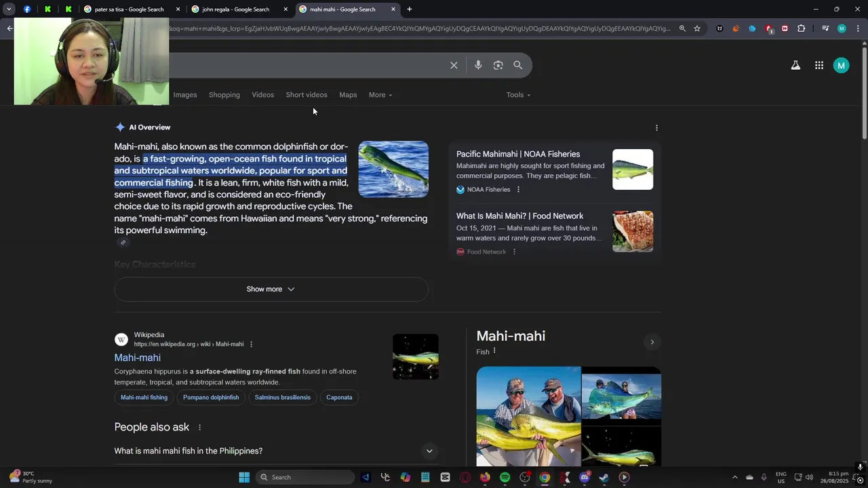Viewport: 868px width, 488px height.
Task: Open the Wikipedia Mahi-mahi result link
Action: [137, 358]
